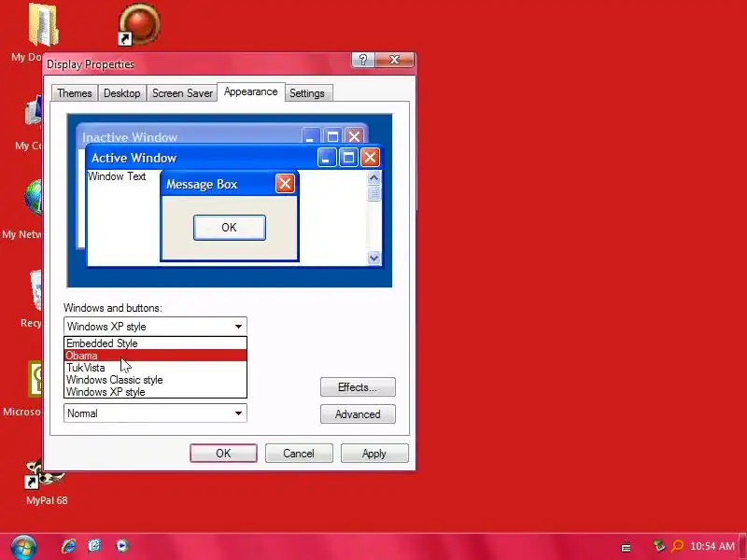The height and width of the screenshot is (560, 747).
Task: Click the preview Message Box OK button
Action: pos(229,227)
